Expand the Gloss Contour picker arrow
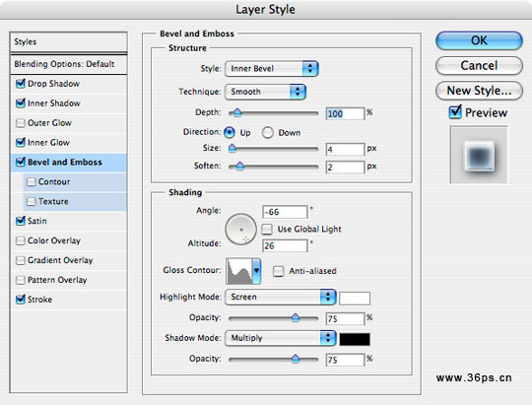Screen dimensions: 532x405 [256, 271]
